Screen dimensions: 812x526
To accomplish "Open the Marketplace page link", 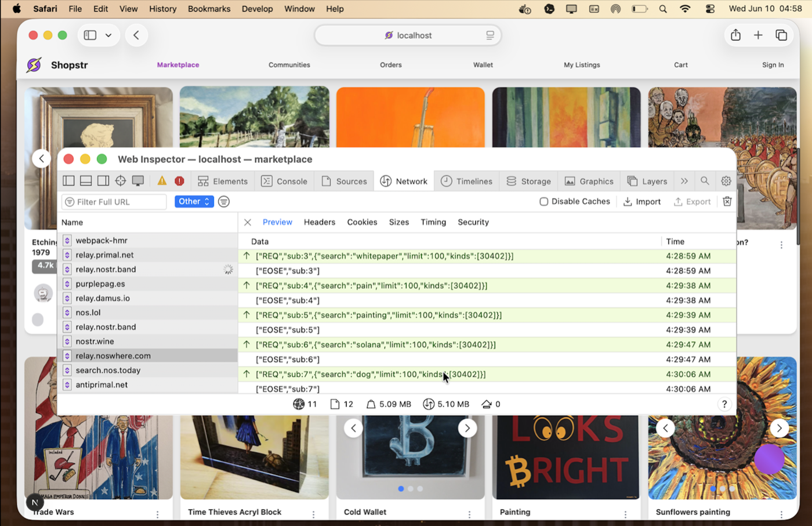I will (x=178, y=65).
